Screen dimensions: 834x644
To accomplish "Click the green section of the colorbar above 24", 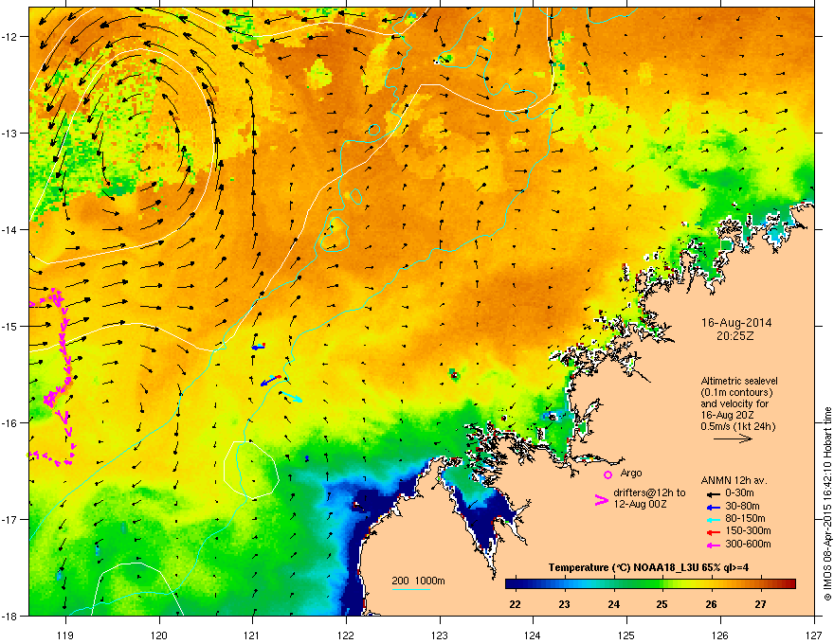I will pyautogui.click(x=614, y=584).
